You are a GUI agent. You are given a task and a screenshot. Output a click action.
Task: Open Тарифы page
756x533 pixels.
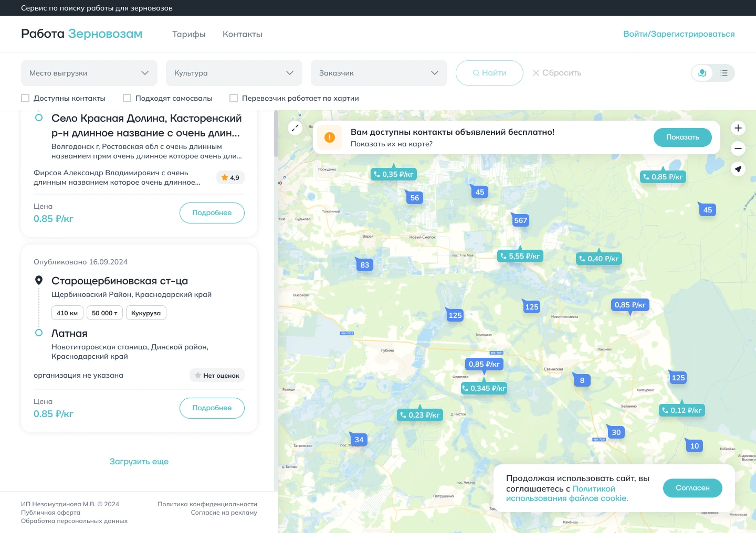tap(189, 34)
